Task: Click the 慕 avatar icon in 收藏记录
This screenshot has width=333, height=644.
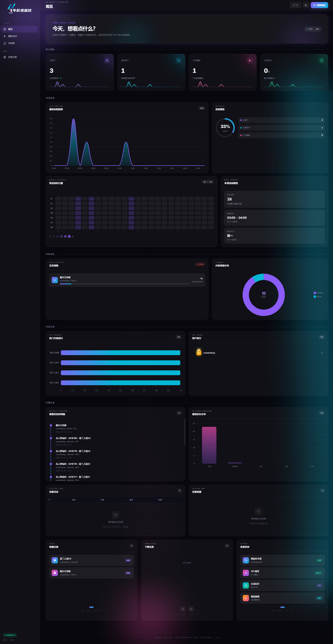Action: pos(55,560)
